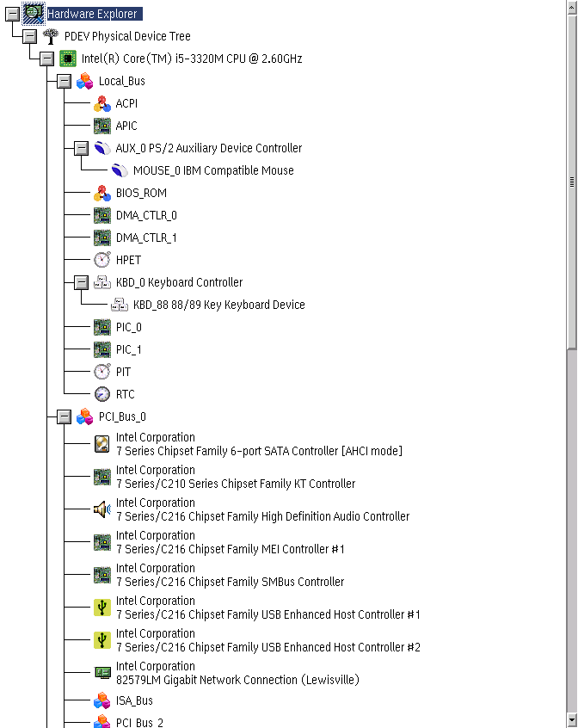Viewport: 578px width, 728px height.
Task: Click the DMA_CTLR_0 board icon
Action: pos(102,215)
